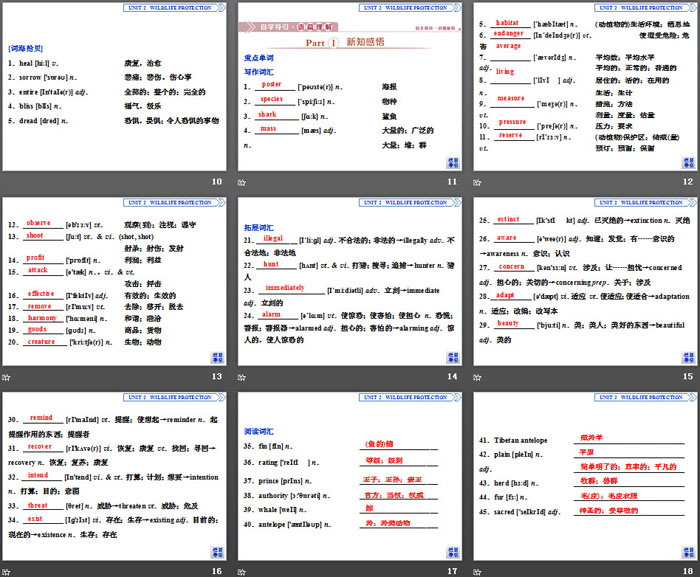Click the animation star icon under slide 15
Viewport: 700px width, 577px height.
tap(477, 377)
